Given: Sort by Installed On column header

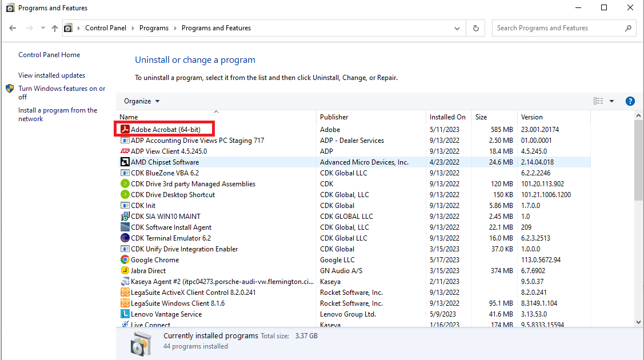Looking at the screenshot, I should coord(449,117).
